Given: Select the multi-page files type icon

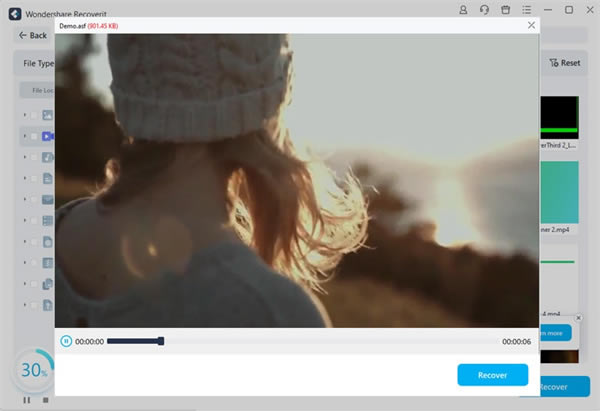Looking at the screenshot, I should point(48,284).
